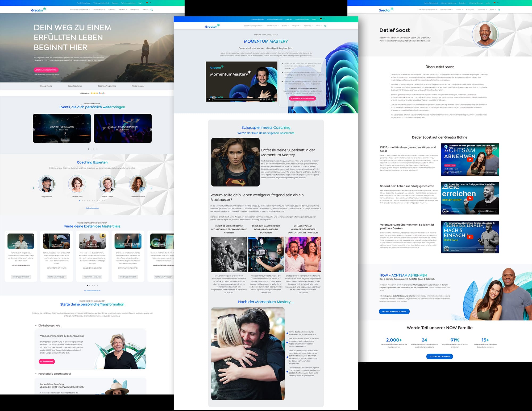Open Coaching-Programme dropdown on the homepage
This screenshot has height=411, width=532.
[80, 10]
